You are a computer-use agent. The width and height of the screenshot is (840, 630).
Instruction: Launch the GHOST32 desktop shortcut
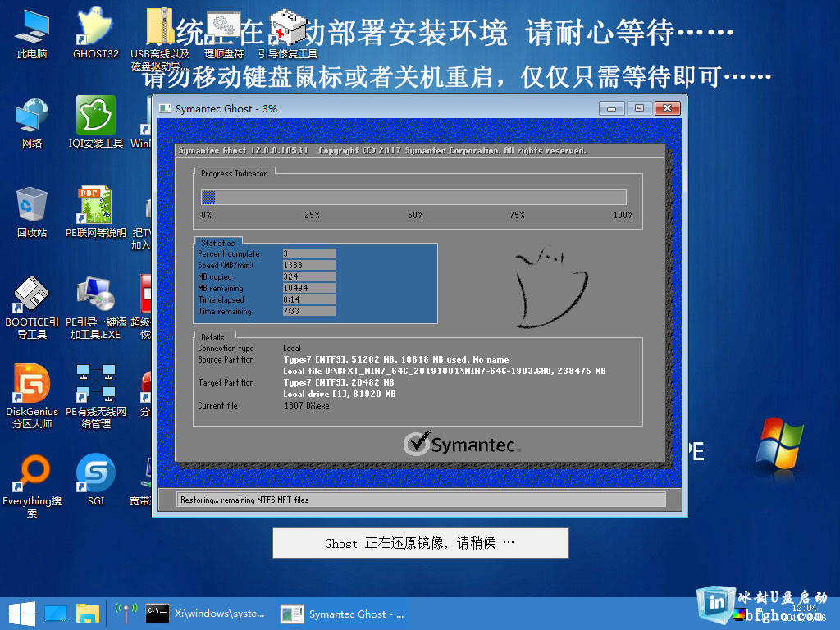[x=95, y=33]
